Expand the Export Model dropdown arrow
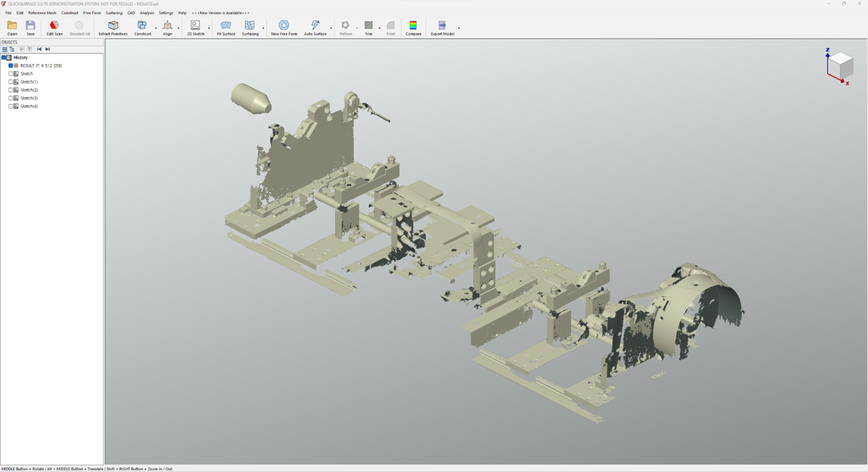This screenshot has height=472, width=868. point(459,28)
